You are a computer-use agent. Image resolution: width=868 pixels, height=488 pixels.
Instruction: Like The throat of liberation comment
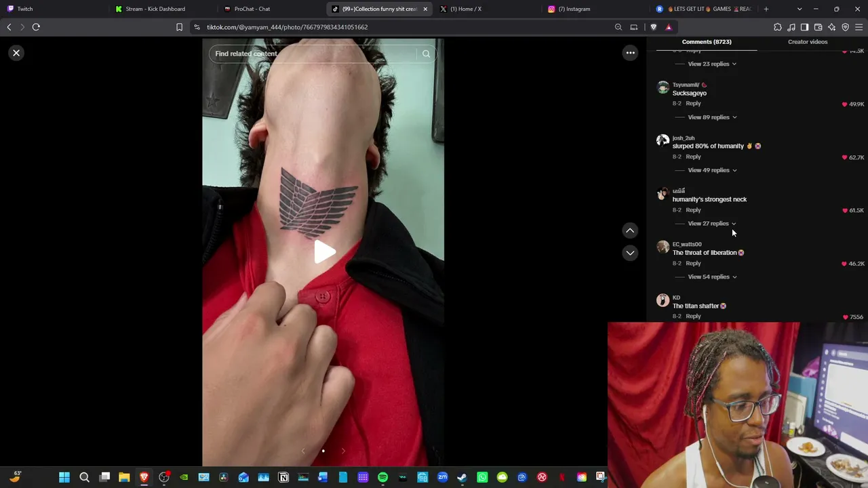click(844, 264)
